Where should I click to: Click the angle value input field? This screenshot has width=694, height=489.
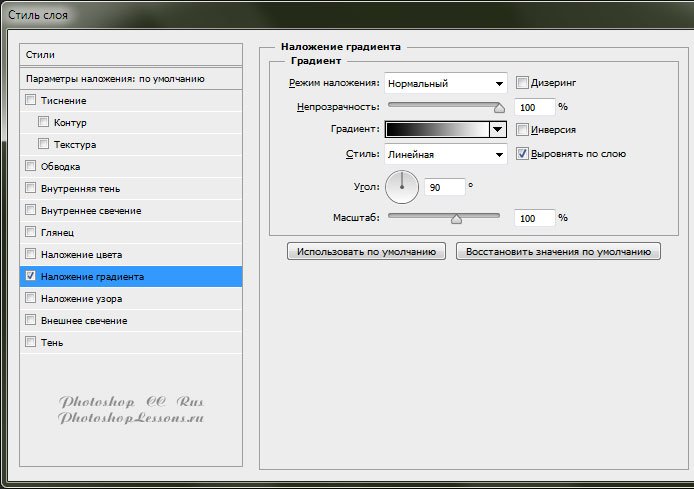click(445, 187)
